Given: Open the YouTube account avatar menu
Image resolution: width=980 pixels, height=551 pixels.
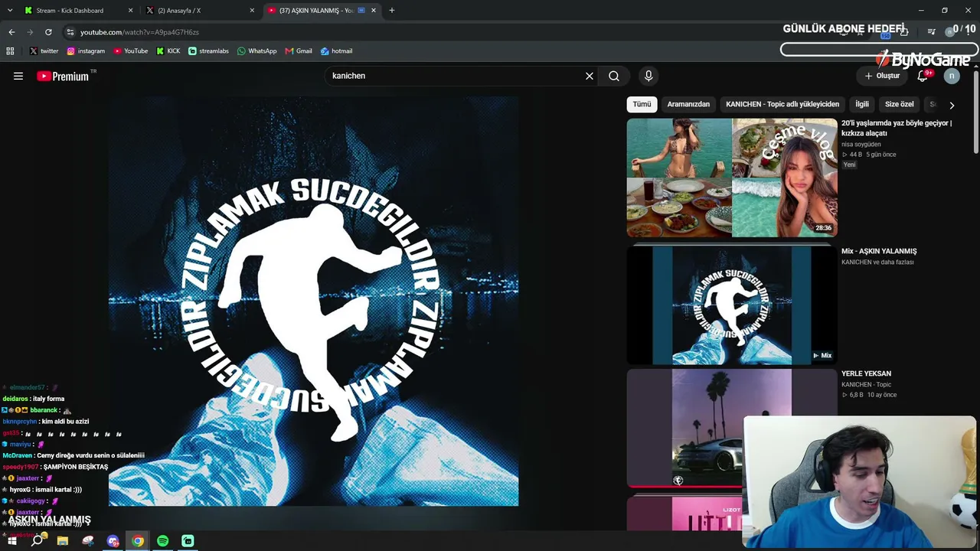Looking at the screenshot, I should pyautogui.click(x=952, y=76).
